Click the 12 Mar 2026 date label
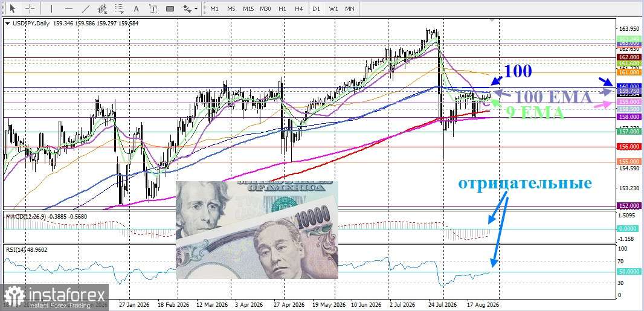644x311 pixels. click(212, 305)
